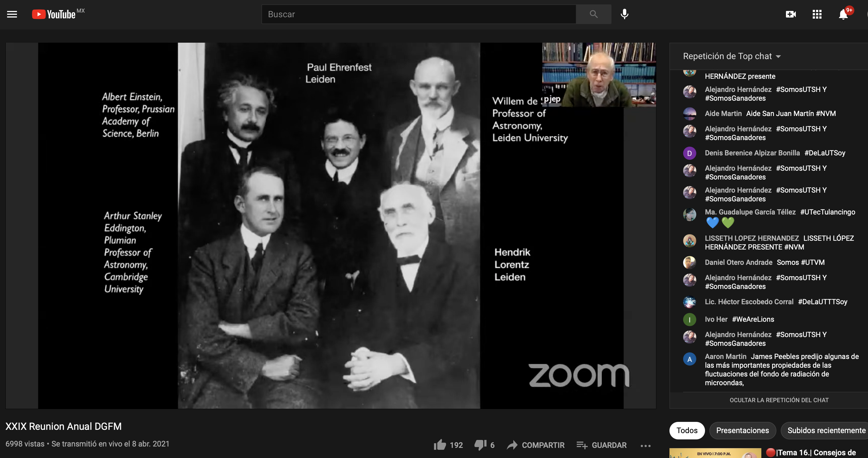Open the hamburger guide menu

(12, 14)
